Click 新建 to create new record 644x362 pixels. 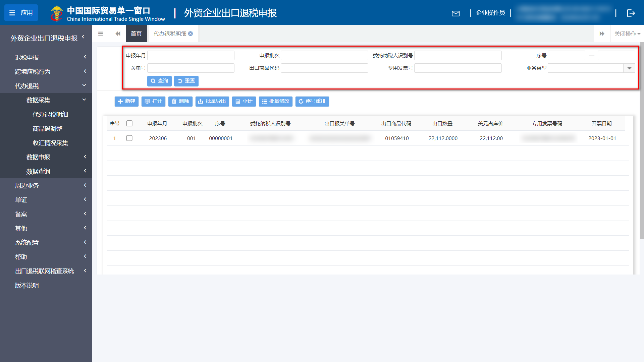click(126, 101)
